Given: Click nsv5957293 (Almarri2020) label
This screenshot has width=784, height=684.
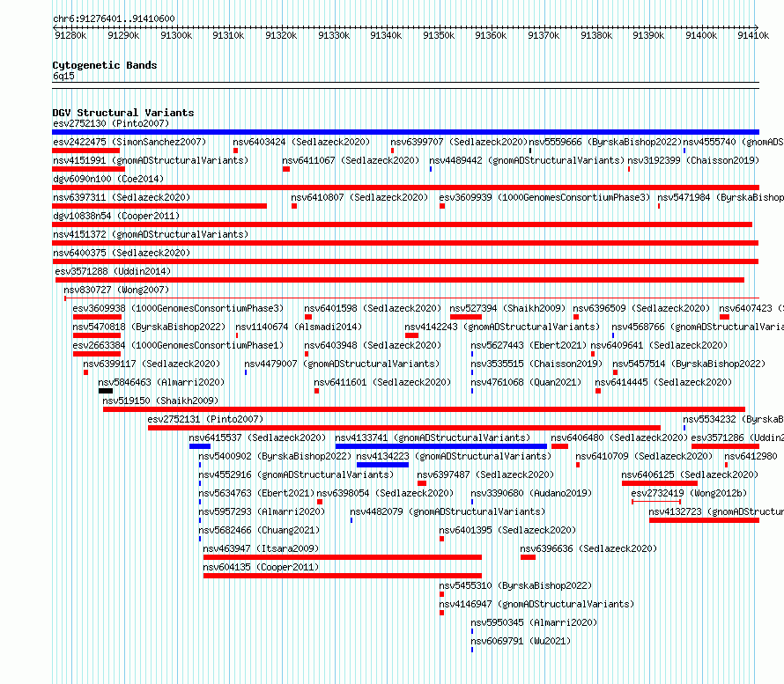Looking at the screenshot, I should [x=262, y=511].
